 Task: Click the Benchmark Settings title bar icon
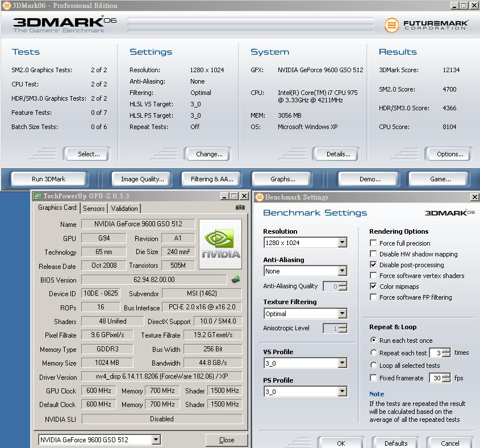[260, 197]
